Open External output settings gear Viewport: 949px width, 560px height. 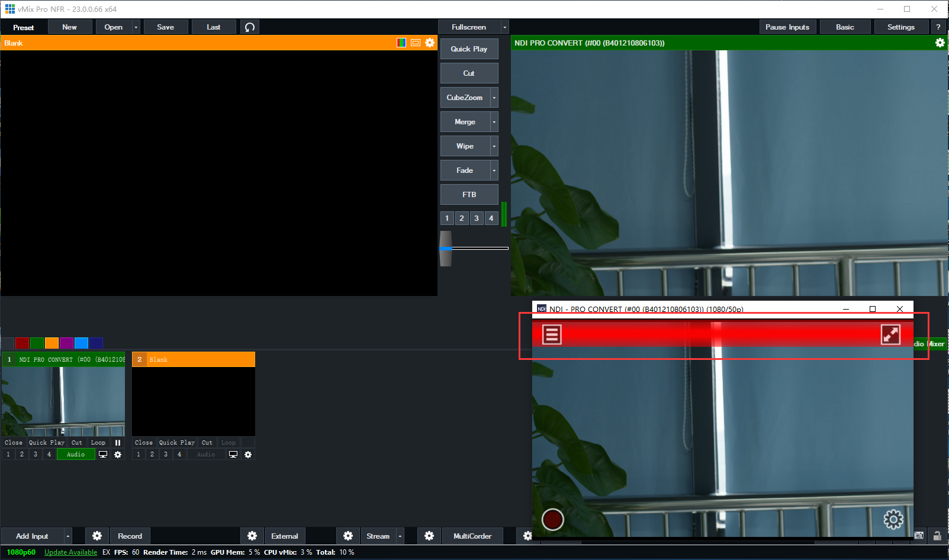[252, 536]
